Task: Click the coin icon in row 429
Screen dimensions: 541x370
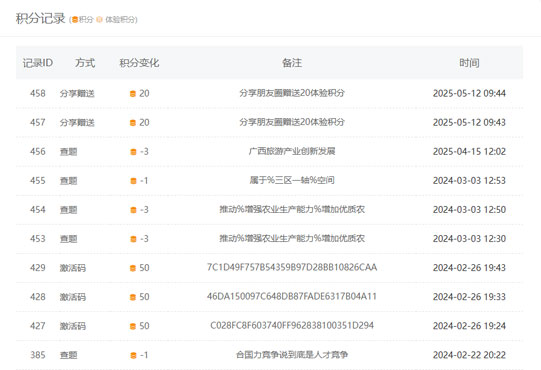Action: coord(132,268)
